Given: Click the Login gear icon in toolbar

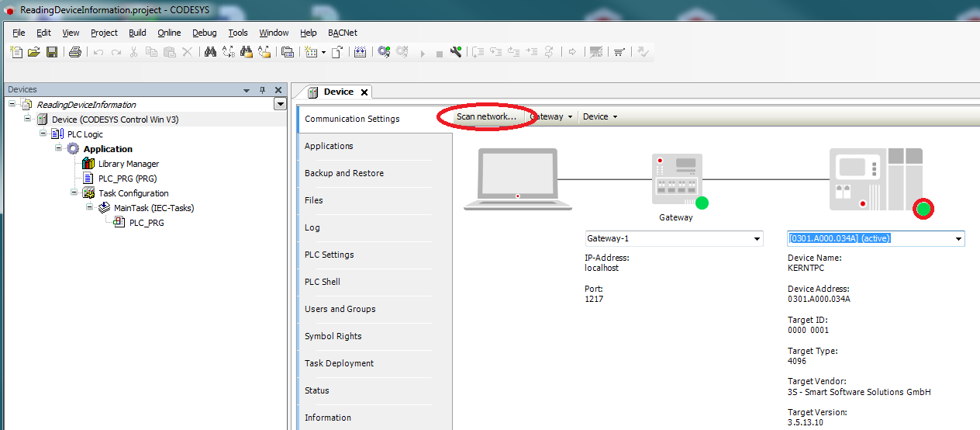Looking at the screenshot, I should click(x=383, y=52).
